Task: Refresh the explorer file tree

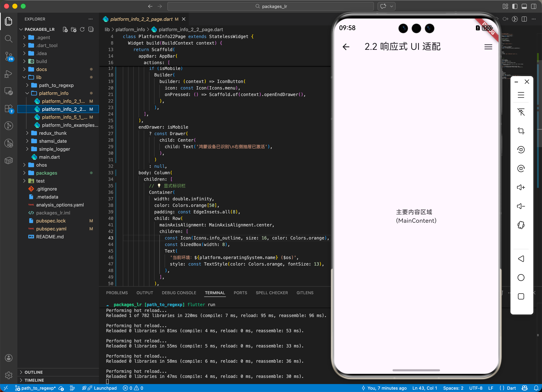Action: 82,29
